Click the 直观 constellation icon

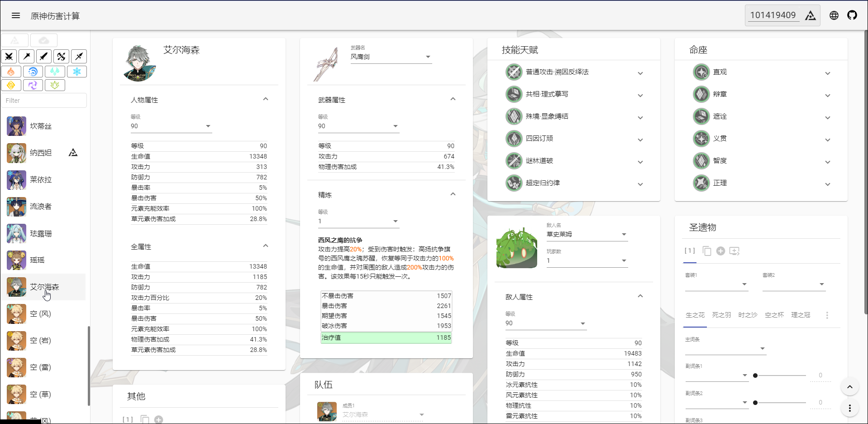(701, 72)
